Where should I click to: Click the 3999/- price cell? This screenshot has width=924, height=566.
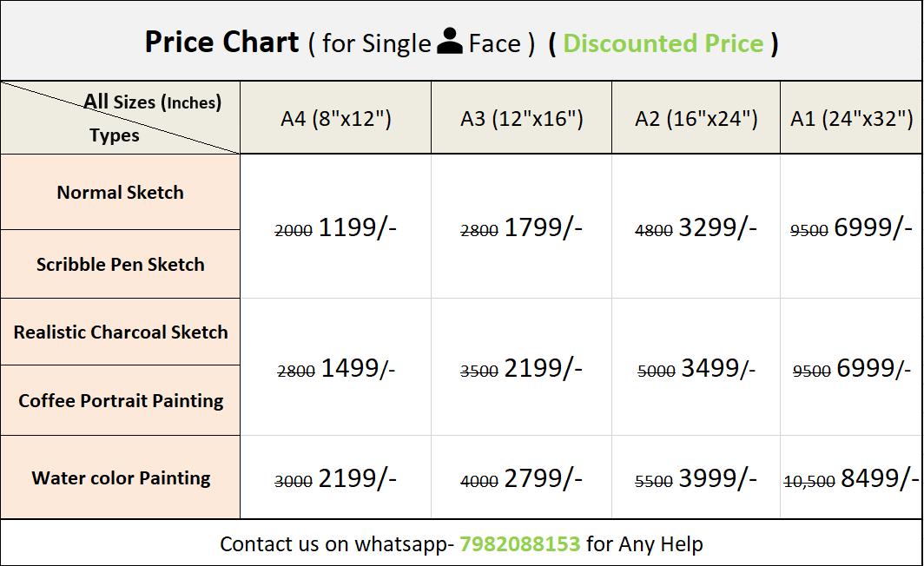pyautogui.click(x=696, y=477)
